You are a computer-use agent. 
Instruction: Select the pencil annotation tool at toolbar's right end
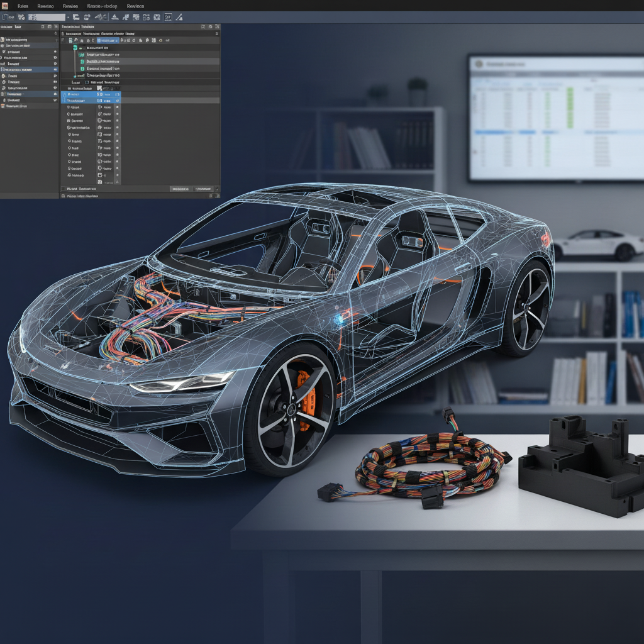coord(178,17)
